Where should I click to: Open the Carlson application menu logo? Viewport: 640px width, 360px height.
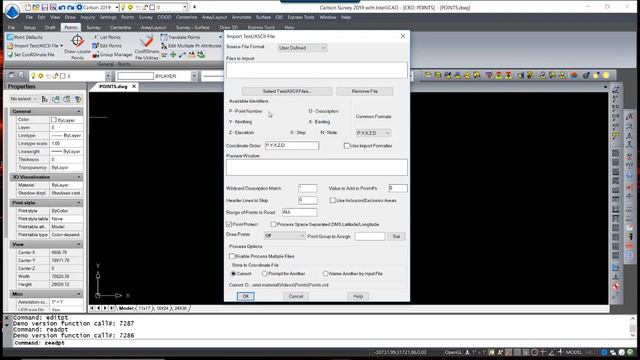[12, 11]
